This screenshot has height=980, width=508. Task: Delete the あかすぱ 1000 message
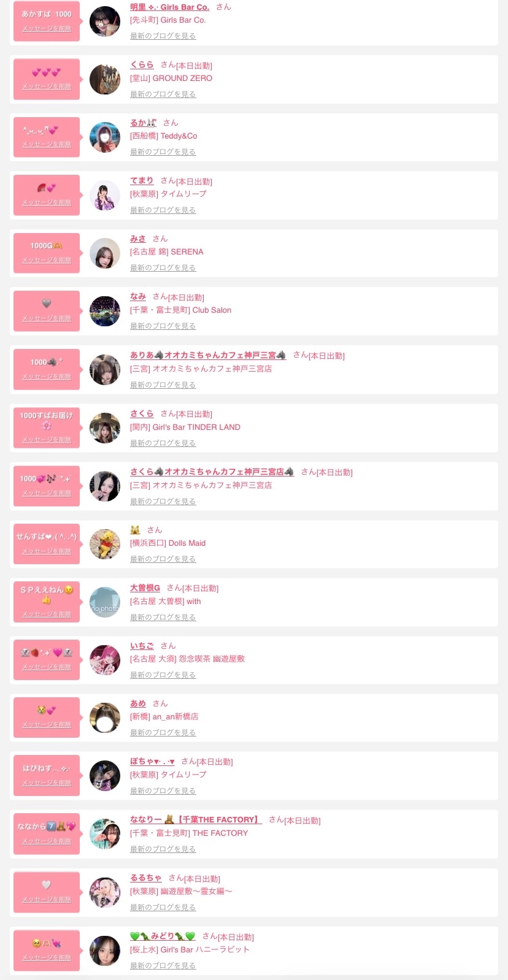pyautogui.click(x=47, y=29)
